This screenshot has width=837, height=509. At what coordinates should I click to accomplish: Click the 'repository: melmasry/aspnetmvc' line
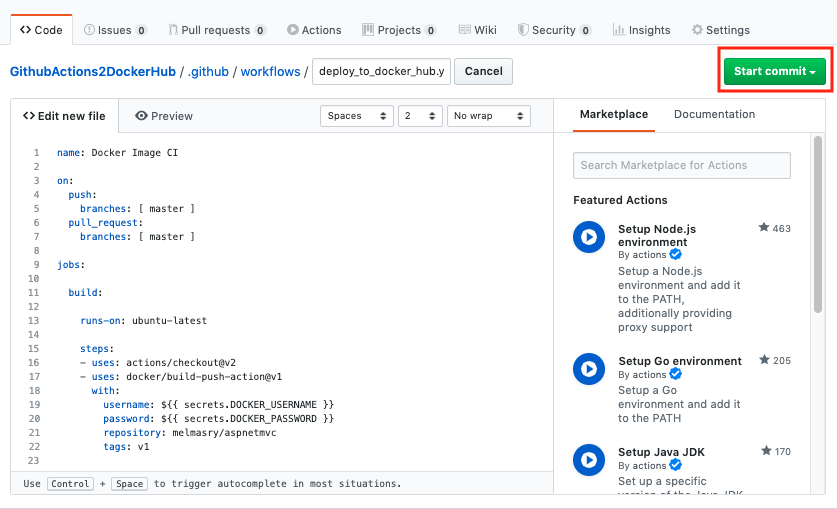coord(190,433)
